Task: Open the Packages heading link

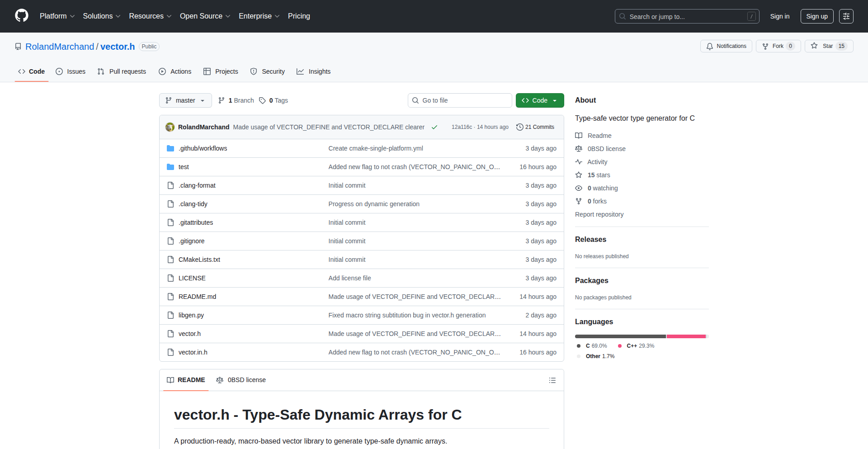Action: coord(591,281)
